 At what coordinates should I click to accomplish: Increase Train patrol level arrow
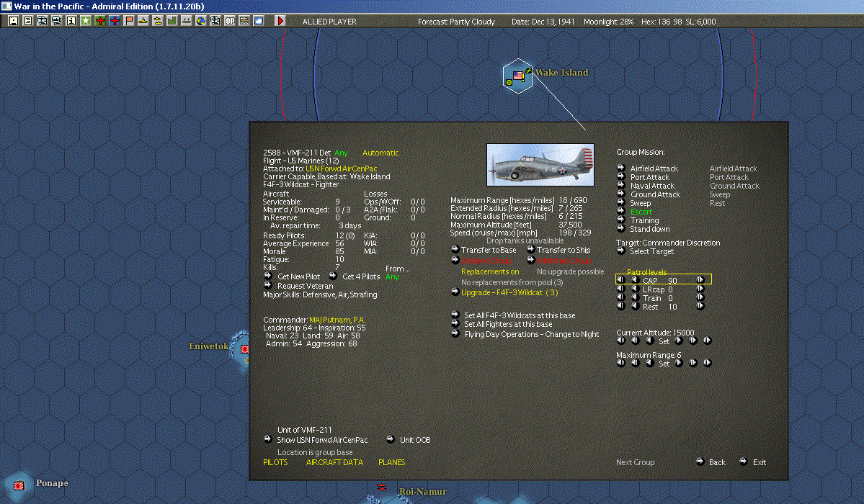pos(700,297)
